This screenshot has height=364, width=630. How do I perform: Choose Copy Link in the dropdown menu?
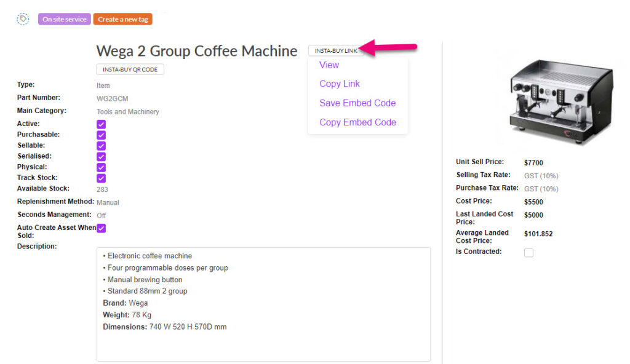pos(340,84)
